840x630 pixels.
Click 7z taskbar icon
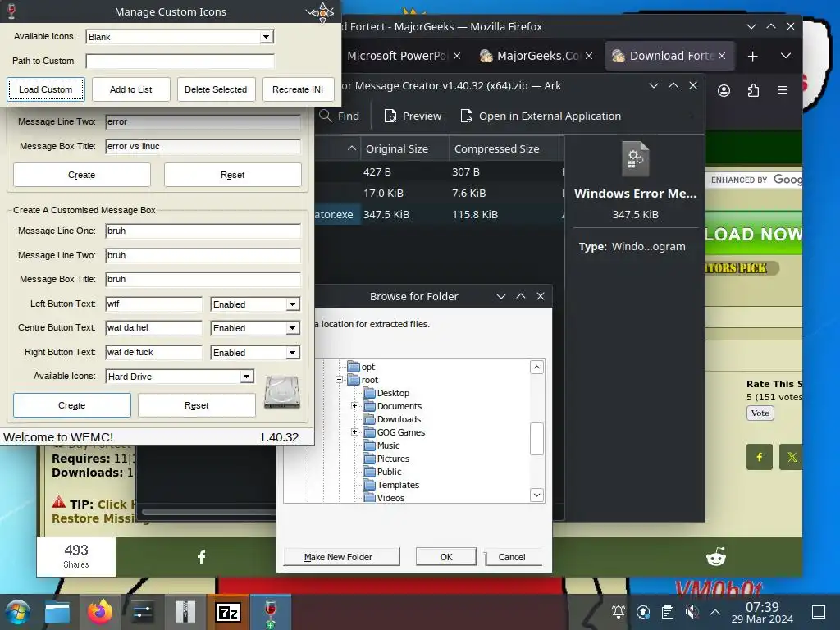(x=228, y=612)
